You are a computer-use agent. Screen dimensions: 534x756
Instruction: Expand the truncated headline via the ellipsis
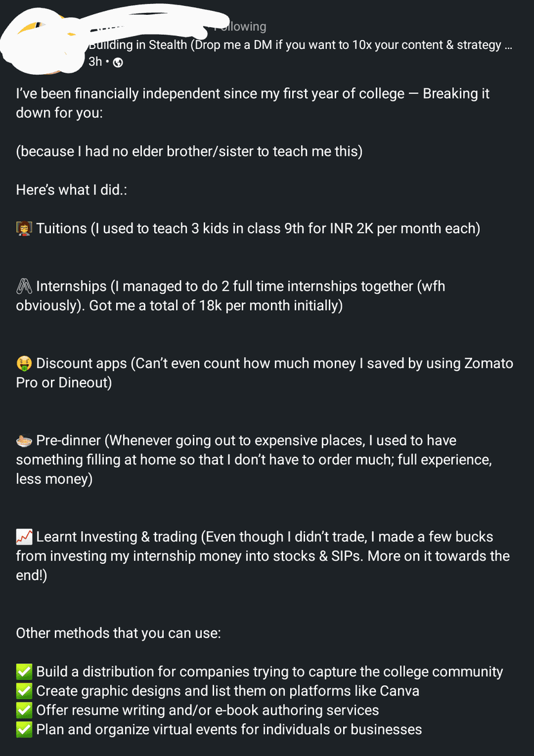coord(508,45)
